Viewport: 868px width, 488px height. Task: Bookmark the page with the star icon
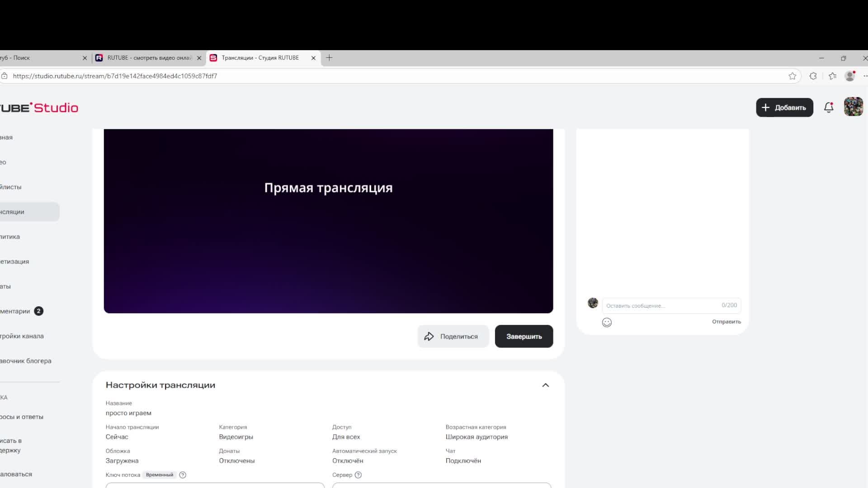(x=793, y=76)
